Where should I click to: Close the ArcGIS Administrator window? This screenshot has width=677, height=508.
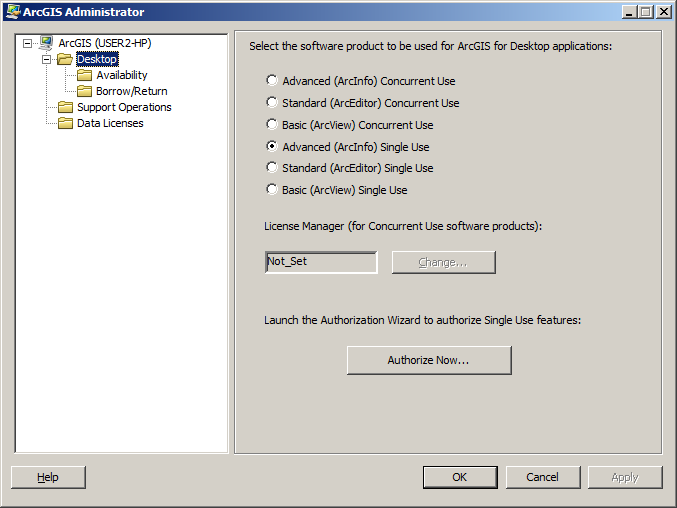(664, 12)
